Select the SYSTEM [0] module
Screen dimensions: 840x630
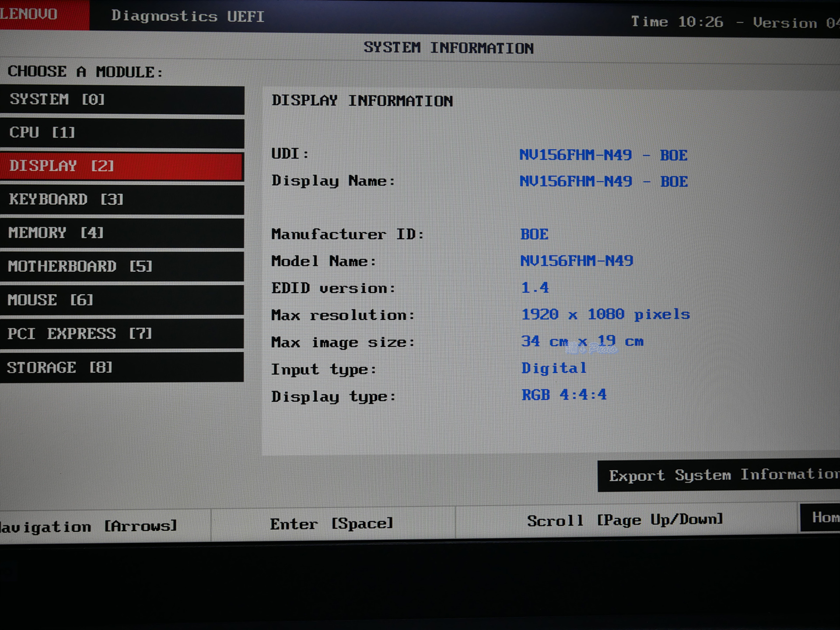click(122, 100)
